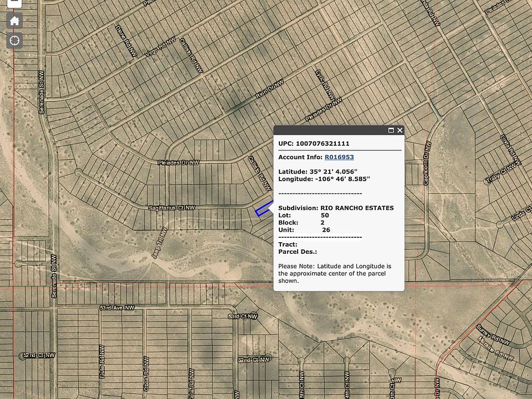Close the parcel info popup
Screen dimensions: 532x399
(x=400, y=130)
